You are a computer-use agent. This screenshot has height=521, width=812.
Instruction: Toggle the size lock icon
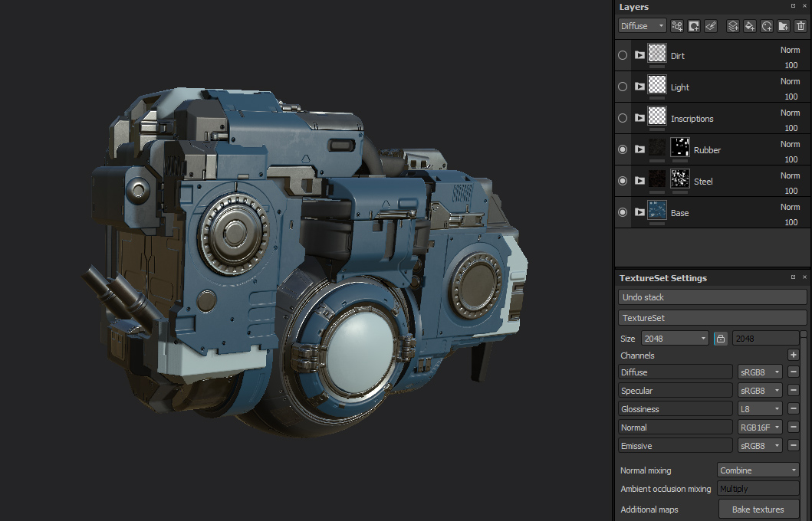(x=720, y=338)
